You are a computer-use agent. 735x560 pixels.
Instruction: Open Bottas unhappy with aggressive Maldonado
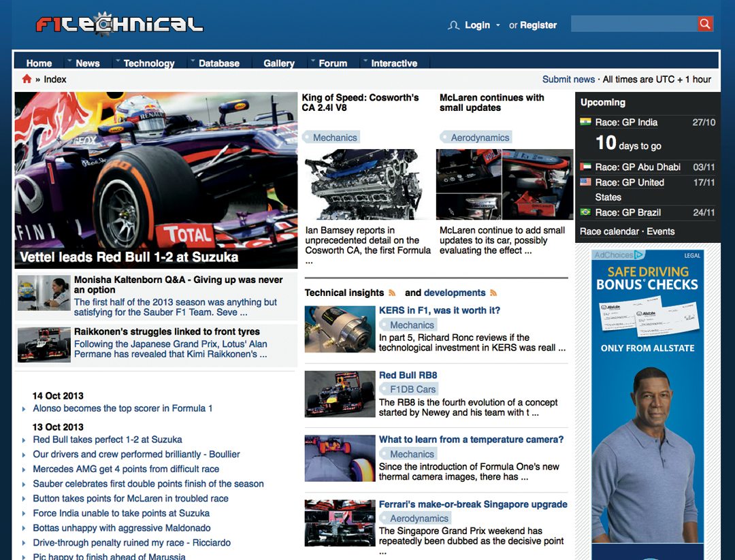tap(121, 527)
